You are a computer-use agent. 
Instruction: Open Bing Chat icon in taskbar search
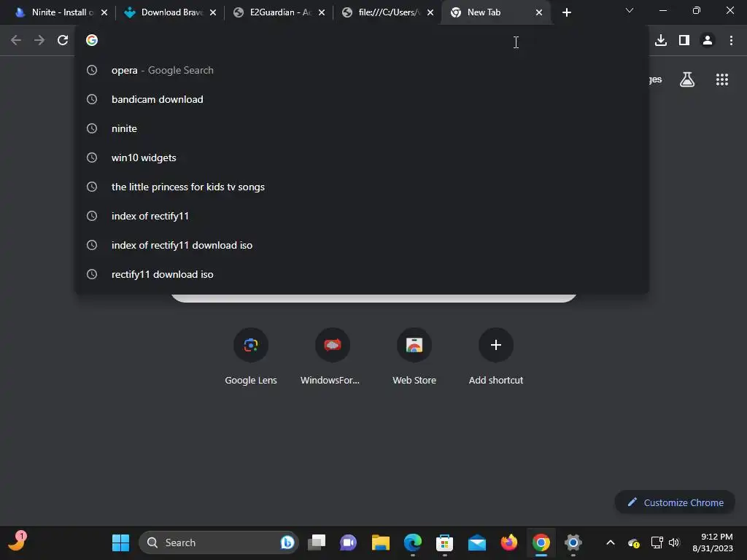pyautogui.click(x=287, y=542)
